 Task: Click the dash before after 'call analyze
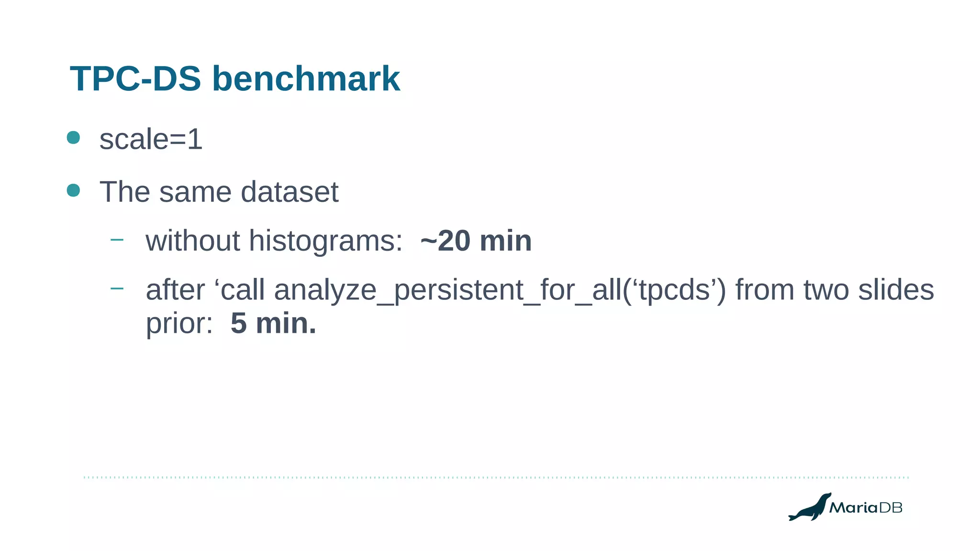pyautogui.click(x=117, y=288)
